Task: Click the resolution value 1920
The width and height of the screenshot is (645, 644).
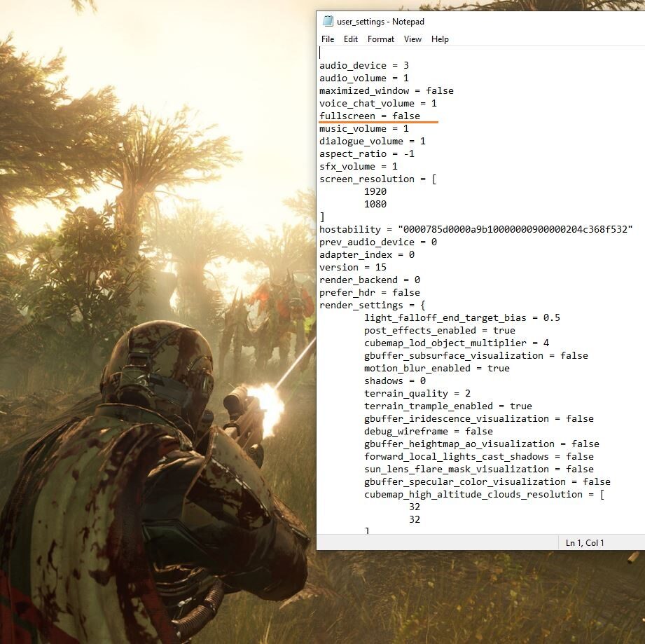Action: (375, 192)
